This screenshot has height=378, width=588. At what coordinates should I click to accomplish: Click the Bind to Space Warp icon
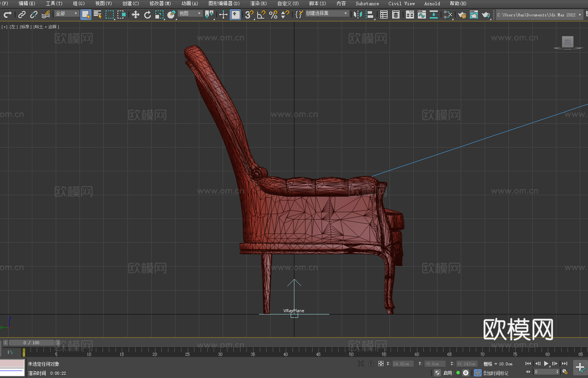click(x=46, y=14)
